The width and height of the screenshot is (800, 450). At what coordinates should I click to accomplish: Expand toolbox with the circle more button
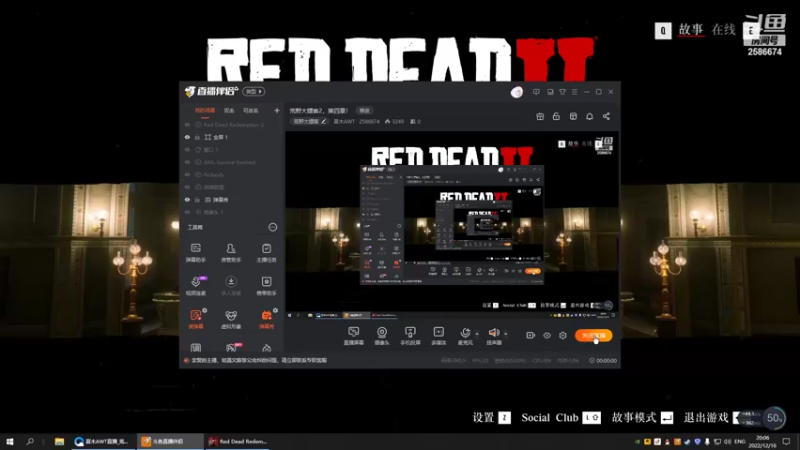(273, 227)
